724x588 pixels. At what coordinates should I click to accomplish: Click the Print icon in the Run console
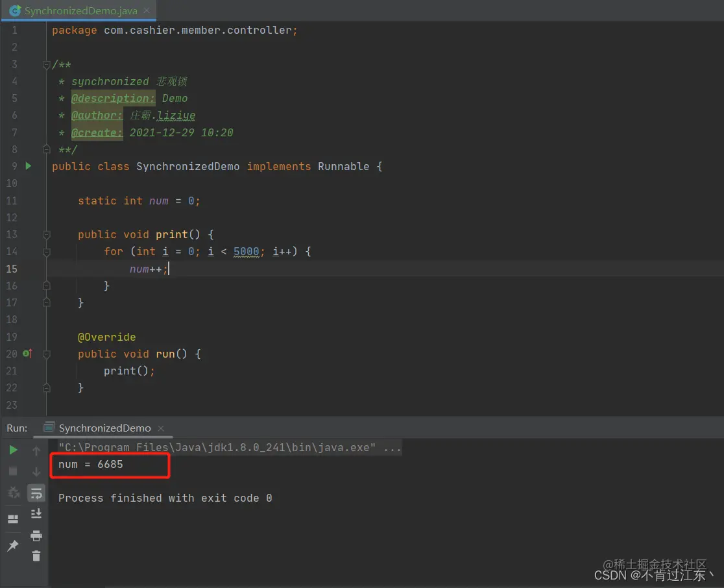(36, 536)
